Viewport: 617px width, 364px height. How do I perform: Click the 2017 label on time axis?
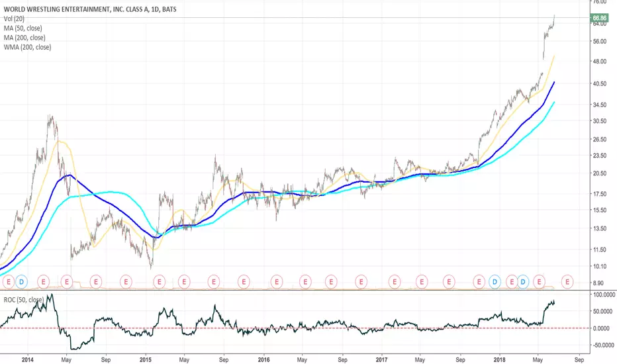click(x=381, y=359)
